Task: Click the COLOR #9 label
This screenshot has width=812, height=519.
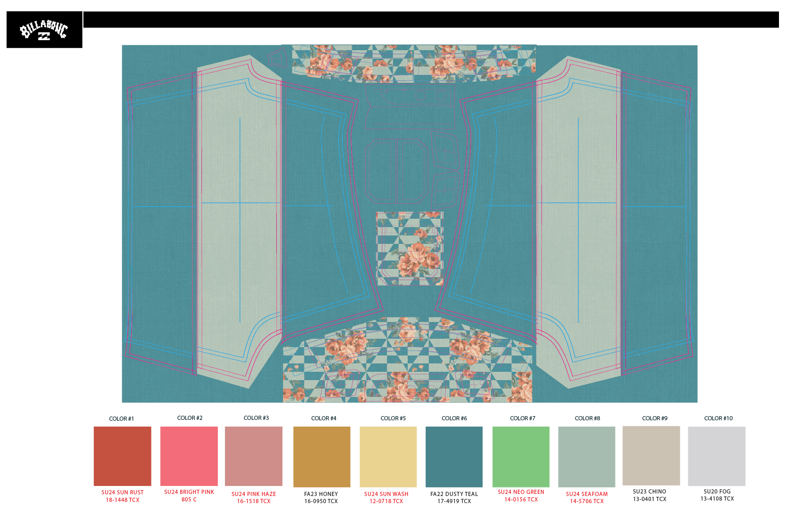Action: [655, 418]
